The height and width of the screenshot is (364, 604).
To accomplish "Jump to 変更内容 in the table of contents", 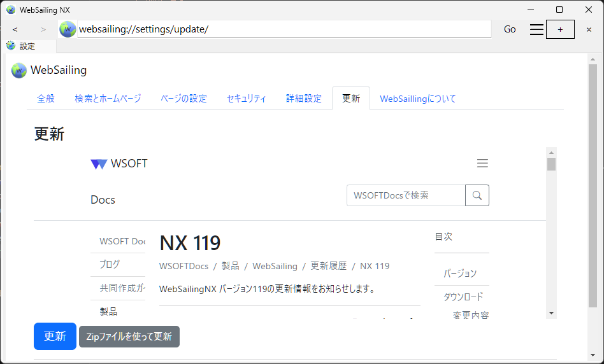I will point(471,315).
